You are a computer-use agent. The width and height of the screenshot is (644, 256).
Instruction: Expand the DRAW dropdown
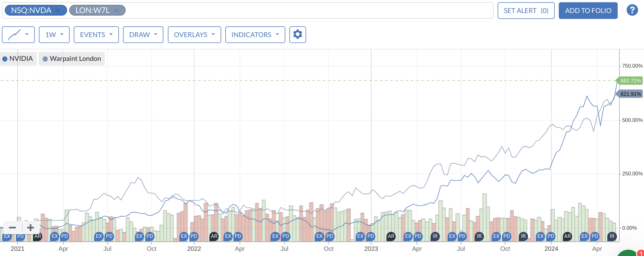(x=143, y=35)
